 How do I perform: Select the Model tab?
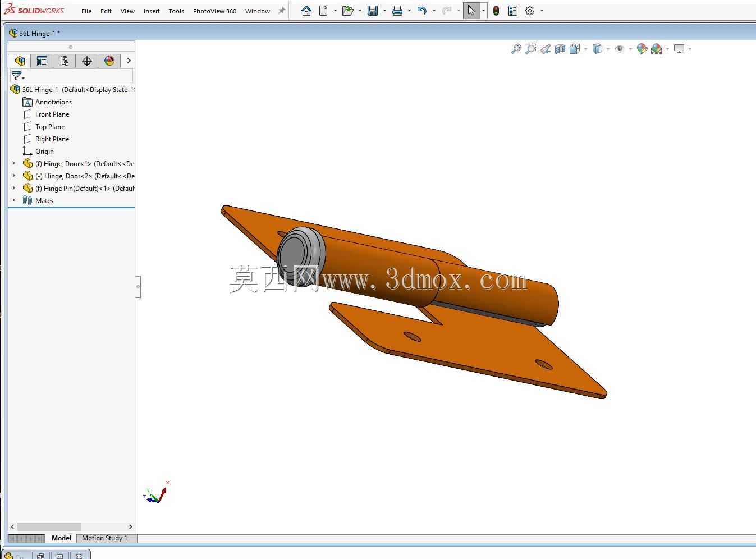tap(61, 538)
